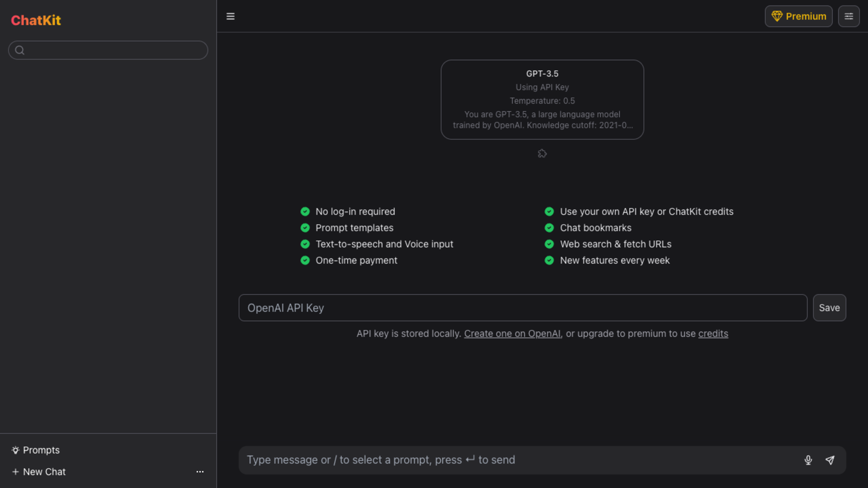Open the Premium upgrade button

coord(798,16)
